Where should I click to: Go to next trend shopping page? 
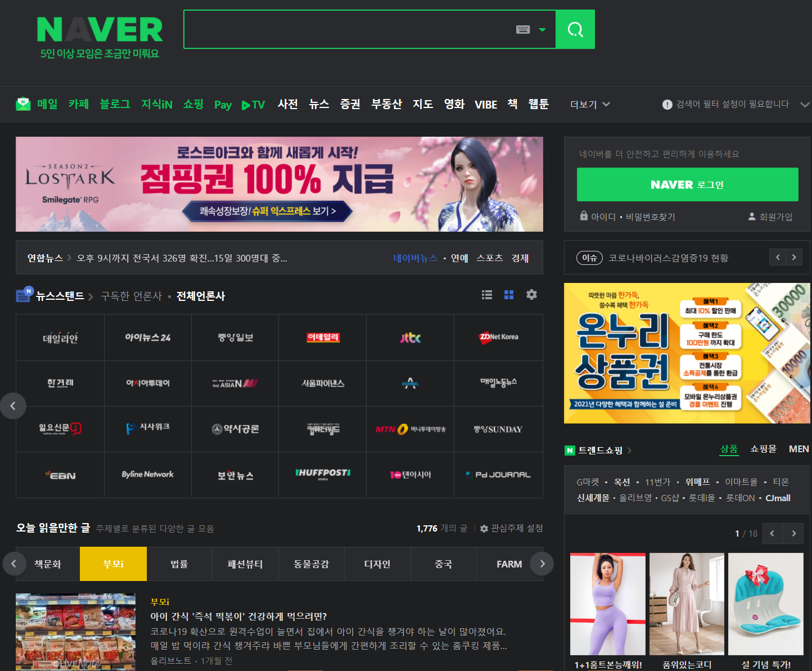click(793, 533)
